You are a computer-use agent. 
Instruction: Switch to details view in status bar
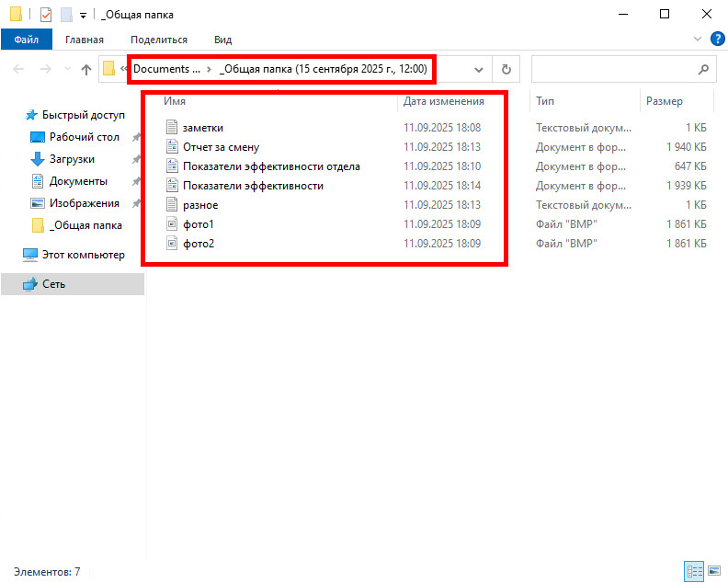pyautogui.click(x=695, y=571)
